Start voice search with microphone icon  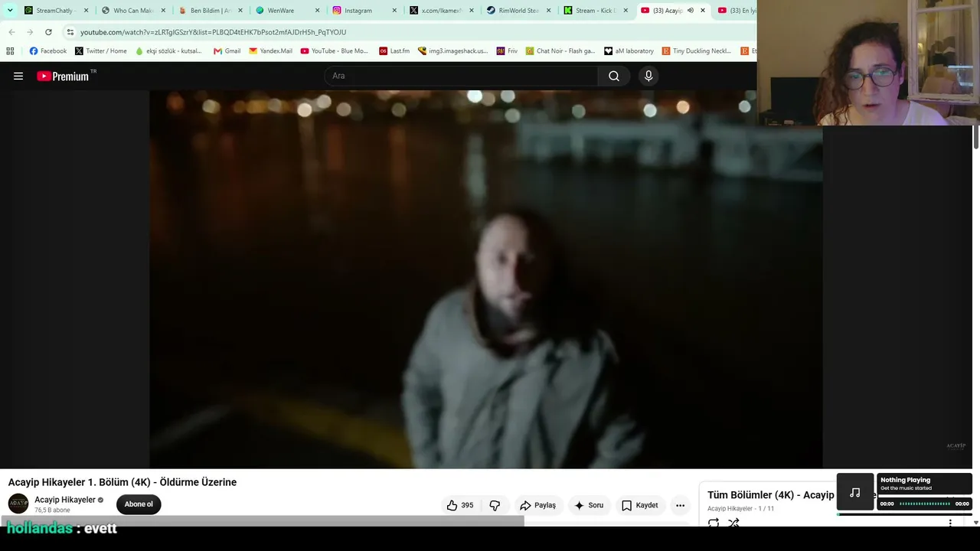point(648,76)
